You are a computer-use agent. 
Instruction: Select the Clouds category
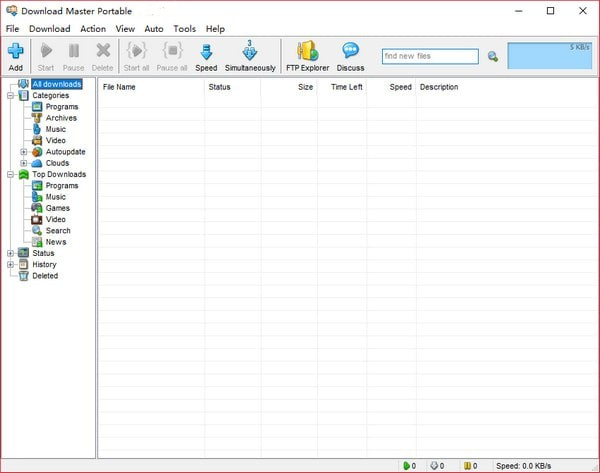[x=57, y=163]
